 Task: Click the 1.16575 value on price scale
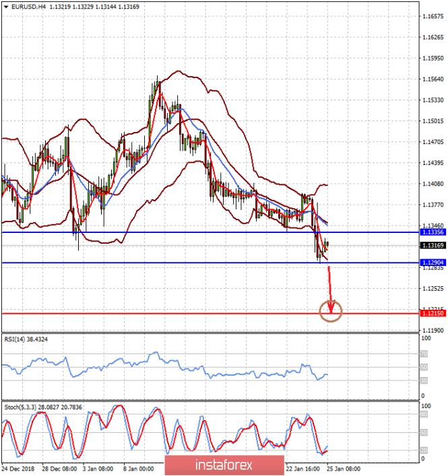tap(431, 16)
